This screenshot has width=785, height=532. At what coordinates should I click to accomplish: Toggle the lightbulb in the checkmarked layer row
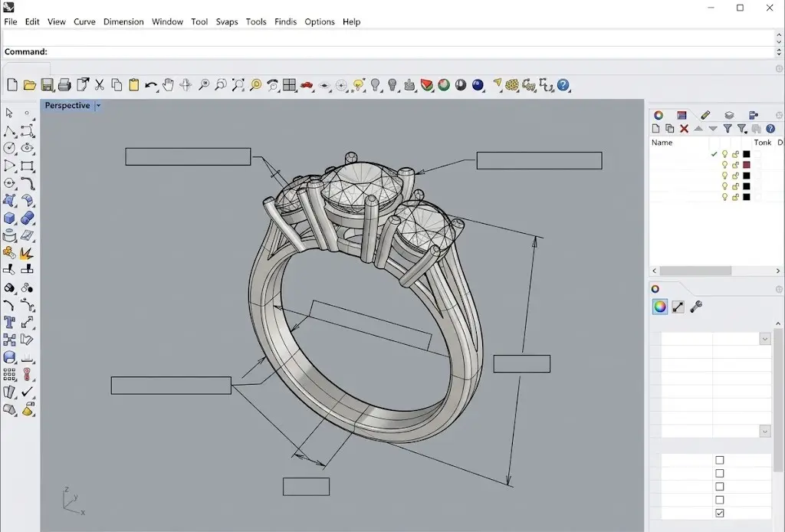tap(724, 154)
